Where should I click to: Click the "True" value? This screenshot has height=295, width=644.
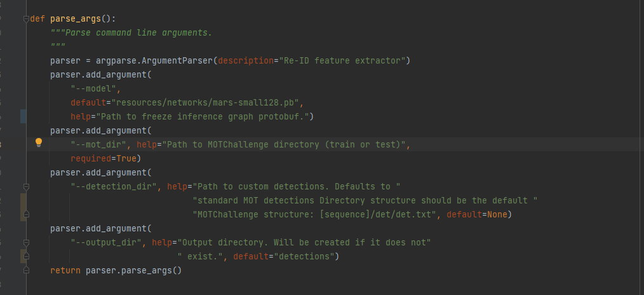pos(126,158)
